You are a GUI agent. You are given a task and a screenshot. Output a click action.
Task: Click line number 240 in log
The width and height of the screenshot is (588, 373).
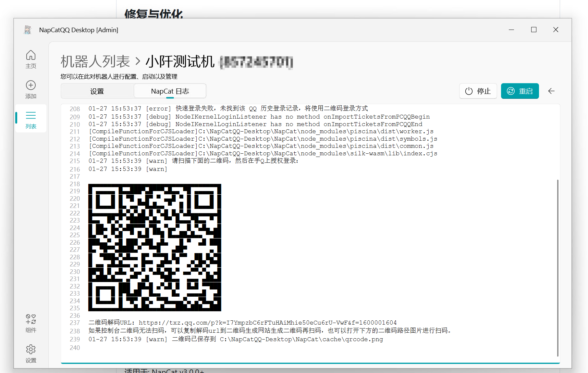pos(75,348)
